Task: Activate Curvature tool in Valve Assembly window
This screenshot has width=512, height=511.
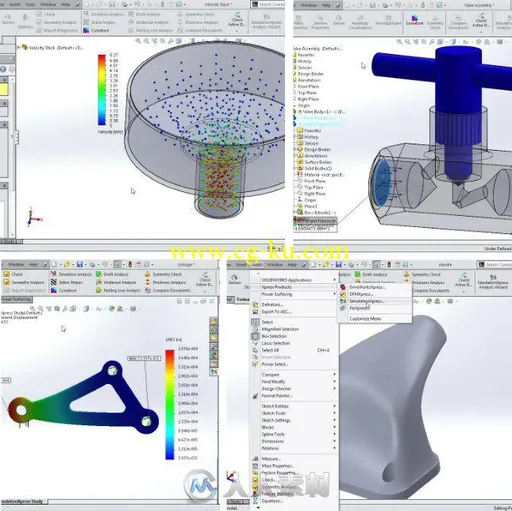Action: coord(414,20)
